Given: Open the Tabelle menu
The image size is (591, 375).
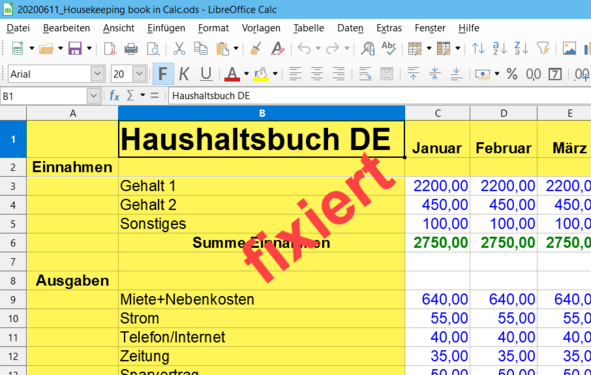Looking at the screenshot, I should click(309, 28).
